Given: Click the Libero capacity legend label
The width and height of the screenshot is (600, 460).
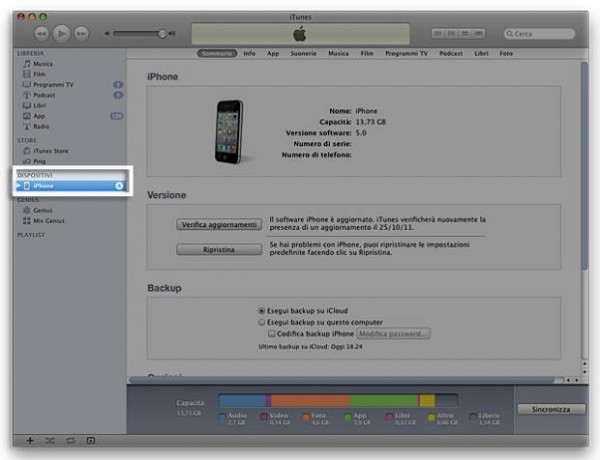Looking at the screenshot, I should point(489,415).
